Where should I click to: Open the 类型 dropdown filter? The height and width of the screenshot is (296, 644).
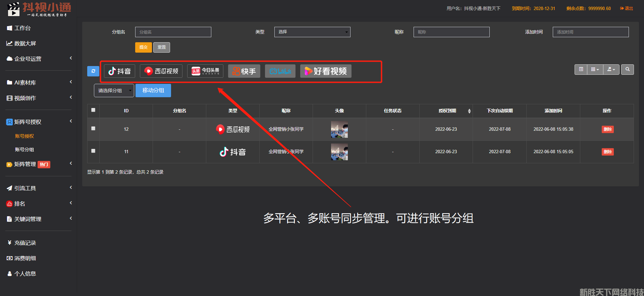click(x=312, y=32)
